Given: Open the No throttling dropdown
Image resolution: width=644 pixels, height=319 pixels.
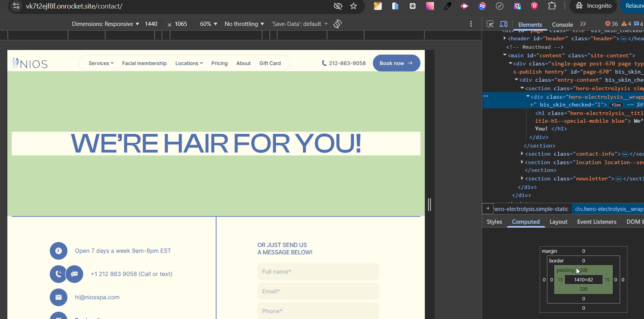Looking at the screenshot, I should [x=244, y=24].
